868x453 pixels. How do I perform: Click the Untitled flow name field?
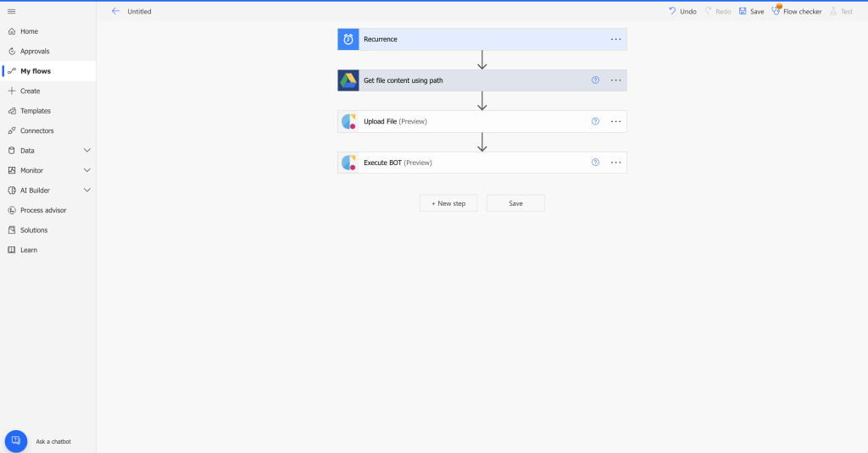(140, 12)
